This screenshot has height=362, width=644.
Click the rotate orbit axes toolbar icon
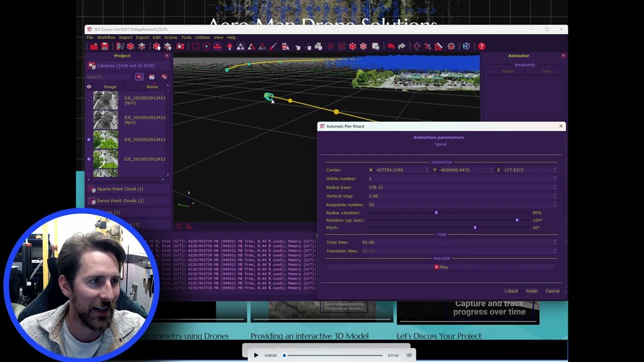[x=417, y=46]
